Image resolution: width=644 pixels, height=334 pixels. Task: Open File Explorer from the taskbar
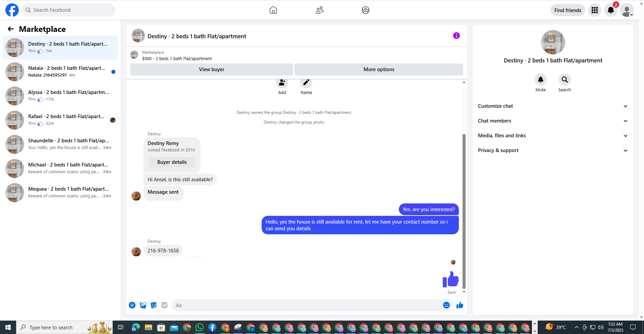click(x=149, y=327)
